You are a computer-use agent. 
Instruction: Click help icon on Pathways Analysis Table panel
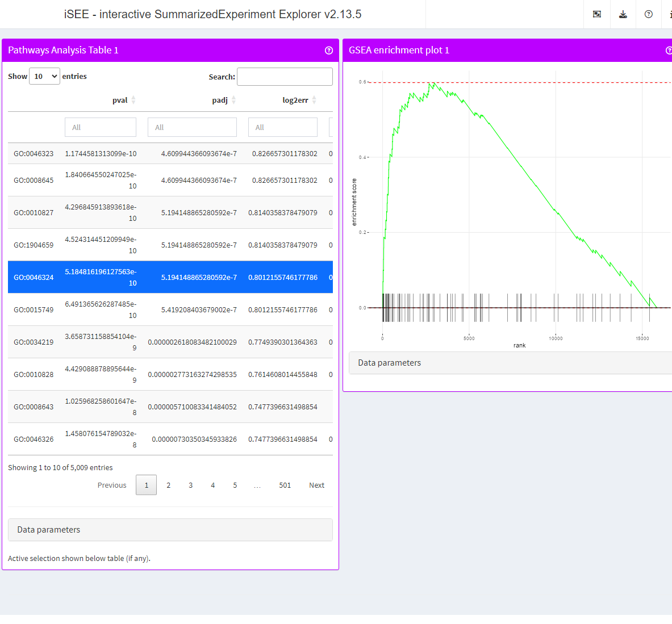(x=328, y=51)
